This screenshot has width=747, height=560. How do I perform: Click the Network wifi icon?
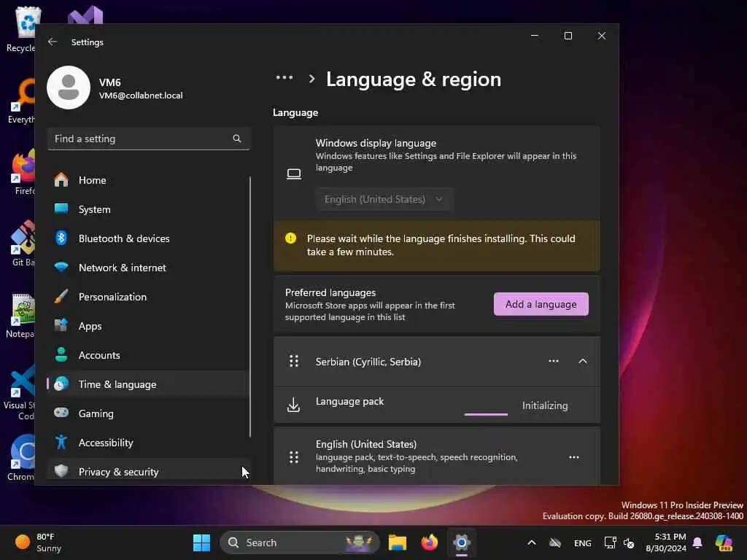point(61,267)
